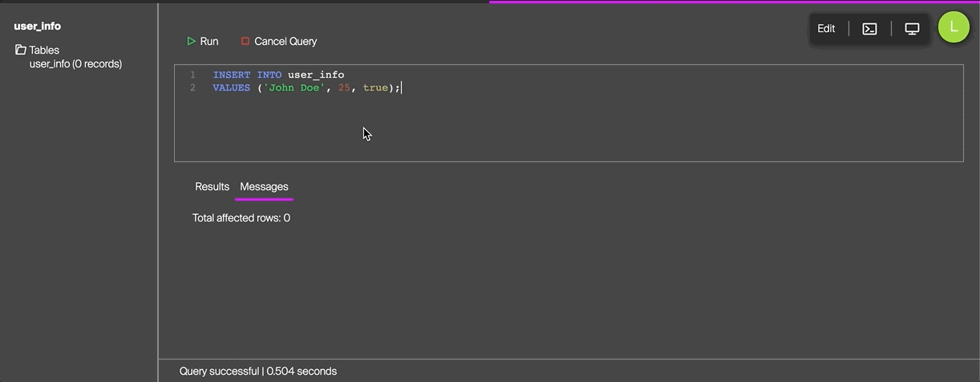Image resolution: width=980 pixels, height=382 pixels.
Task: Click the Tables folder icon
Action: (21, 50)
